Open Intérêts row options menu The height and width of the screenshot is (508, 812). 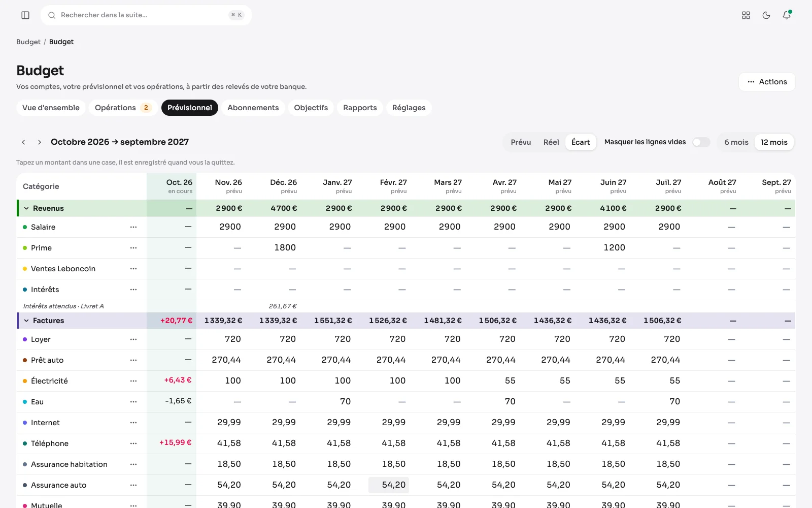click(133, 290)
